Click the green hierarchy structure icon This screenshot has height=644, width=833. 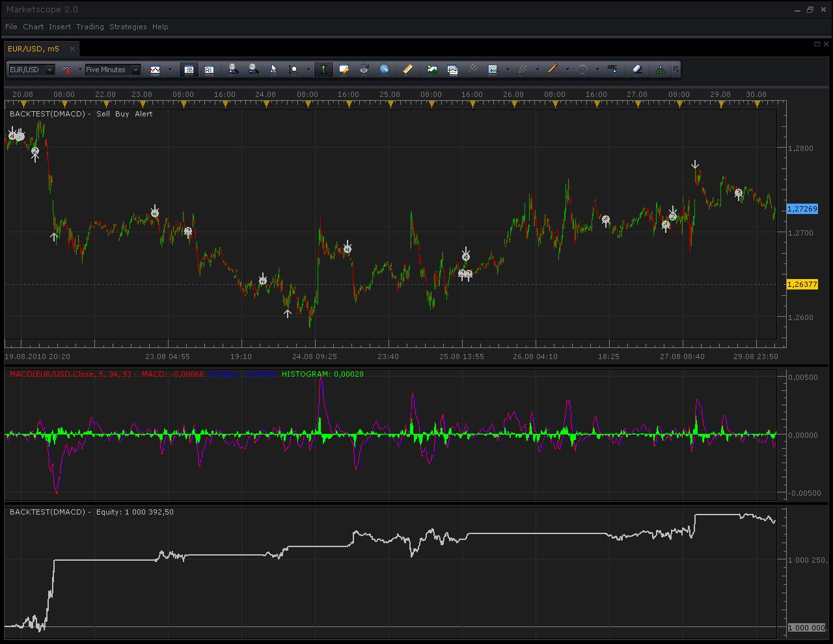[661, 70]
